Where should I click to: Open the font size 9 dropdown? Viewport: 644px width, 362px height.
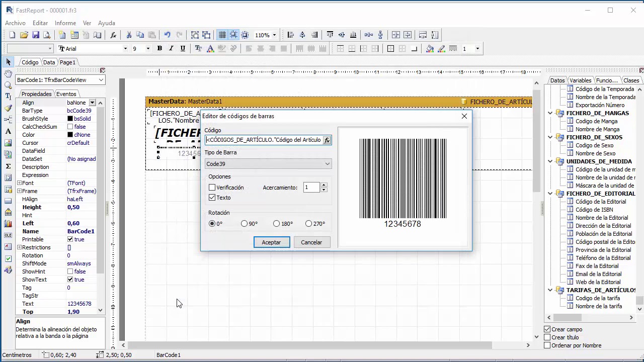tap(148, 49)
